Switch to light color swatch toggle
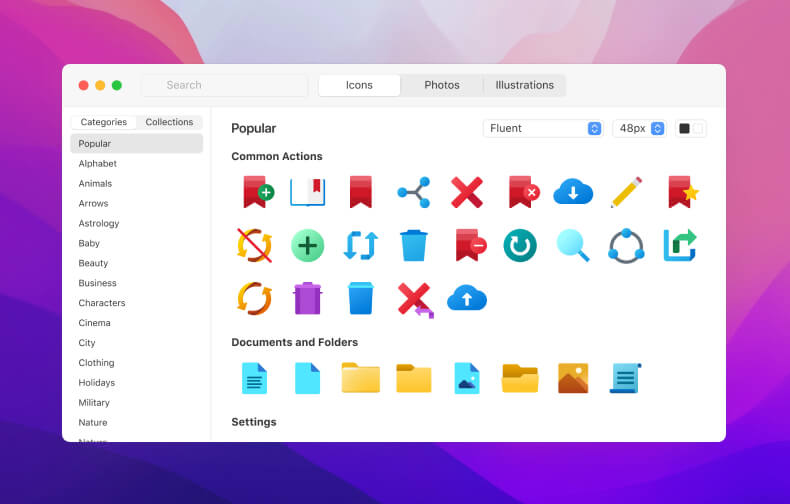Screen dimensions: 790x504 (698, 129)
